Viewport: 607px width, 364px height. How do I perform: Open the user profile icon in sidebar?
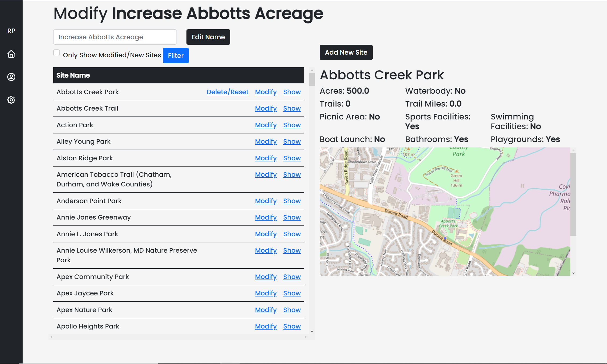click(11, 77)
